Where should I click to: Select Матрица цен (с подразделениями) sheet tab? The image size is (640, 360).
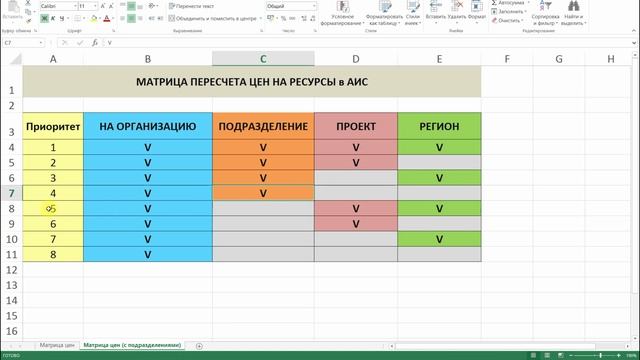(x=132, y=345)
